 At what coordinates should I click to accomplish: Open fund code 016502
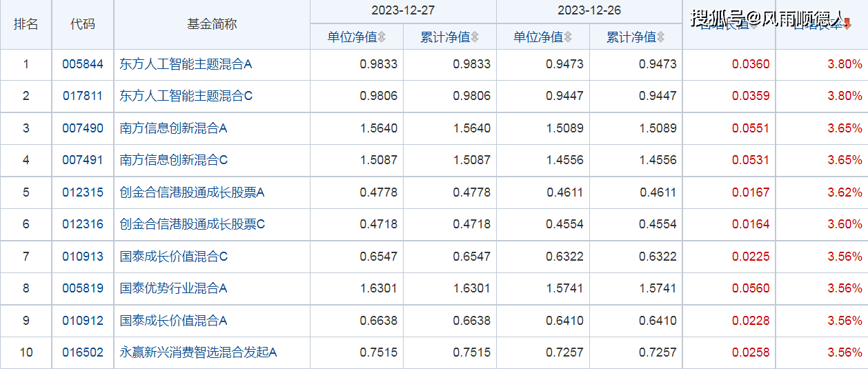(83, 352)
